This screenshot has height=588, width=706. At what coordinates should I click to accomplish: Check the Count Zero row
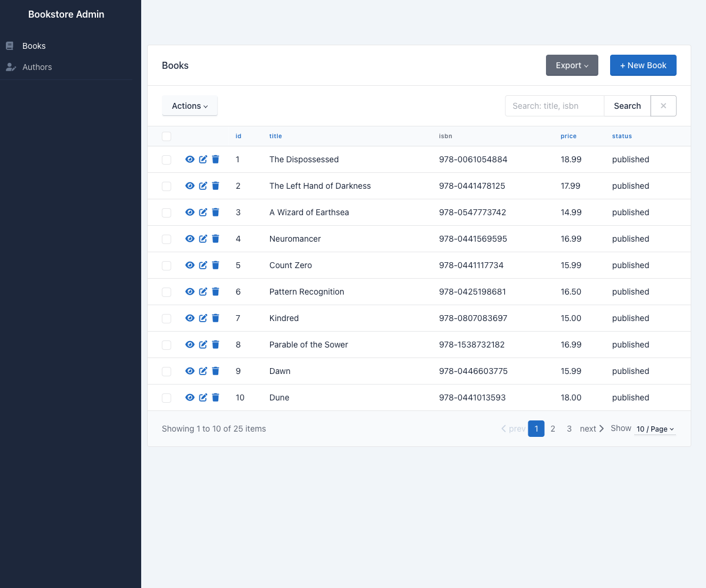(x=166, y=266)
